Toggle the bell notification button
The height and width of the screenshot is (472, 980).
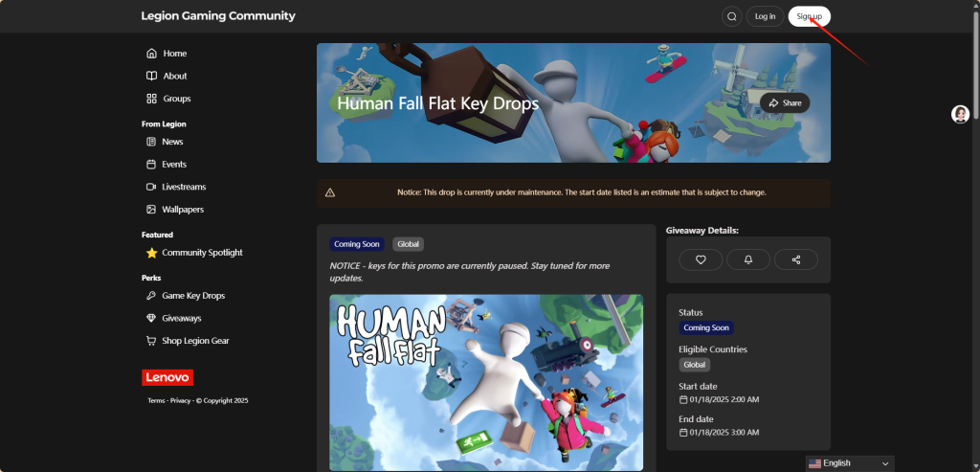pos(748,259)
